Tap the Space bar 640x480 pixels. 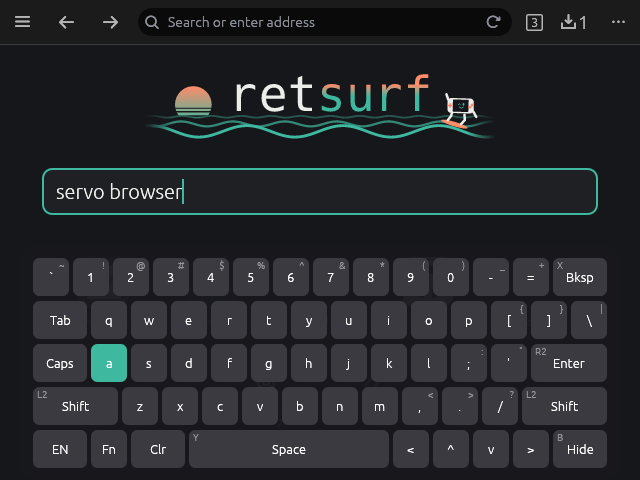289,449
